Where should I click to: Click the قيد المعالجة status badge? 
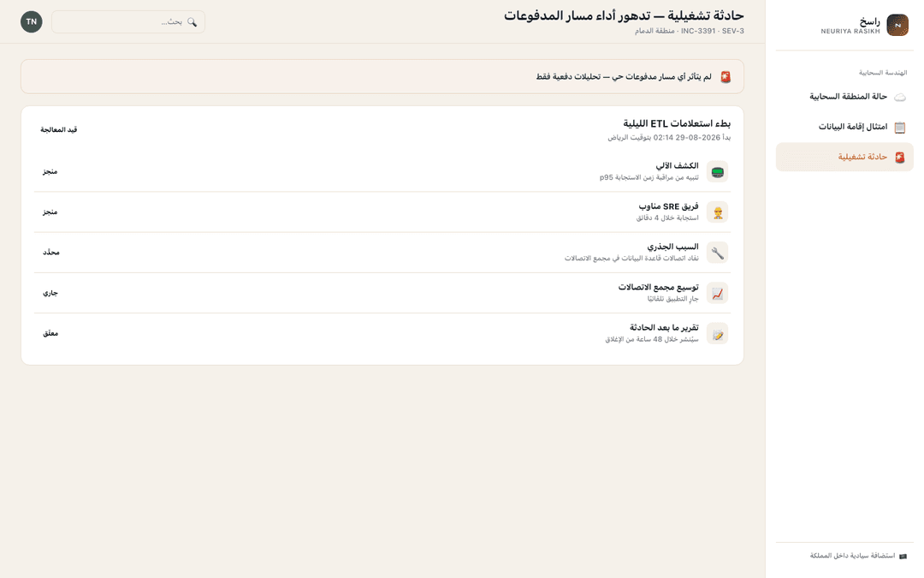(x=59, y=130)
